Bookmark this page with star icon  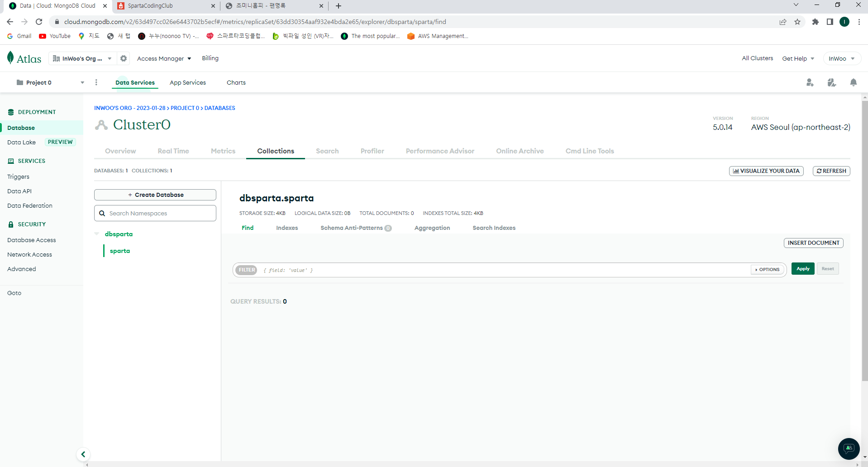797,22
